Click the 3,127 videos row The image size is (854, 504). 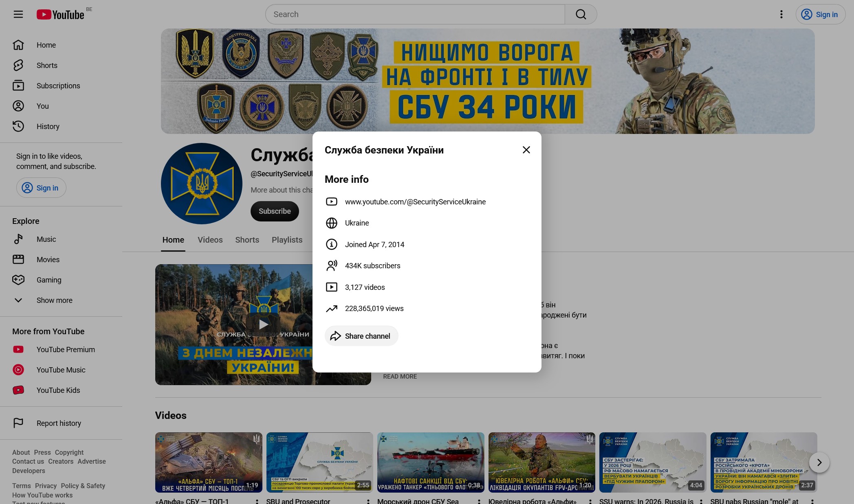(427, 287)
